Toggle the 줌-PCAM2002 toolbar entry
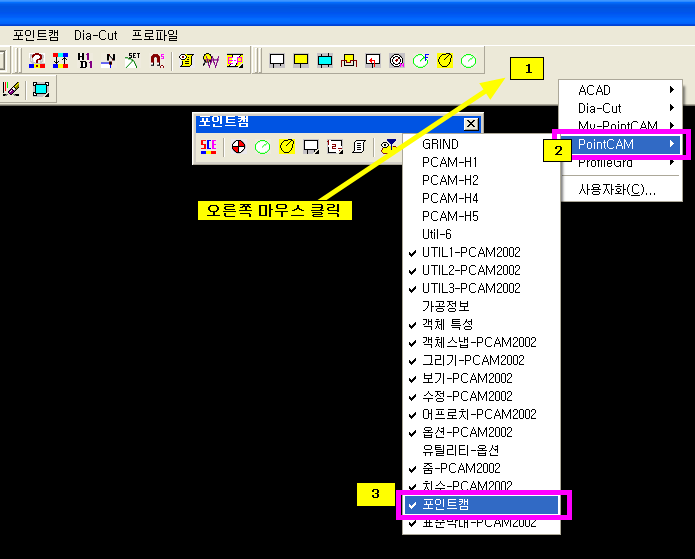 (481, 468)
